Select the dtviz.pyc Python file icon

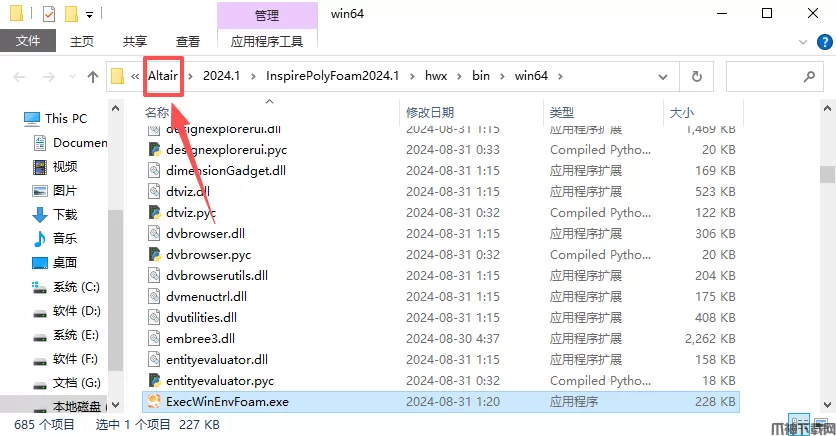pyautogui.click(x=154, y=212)
